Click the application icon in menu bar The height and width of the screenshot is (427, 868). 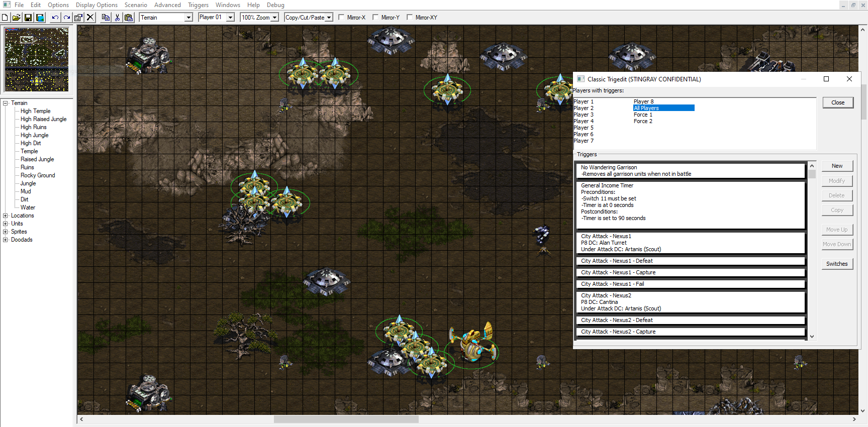6,5
